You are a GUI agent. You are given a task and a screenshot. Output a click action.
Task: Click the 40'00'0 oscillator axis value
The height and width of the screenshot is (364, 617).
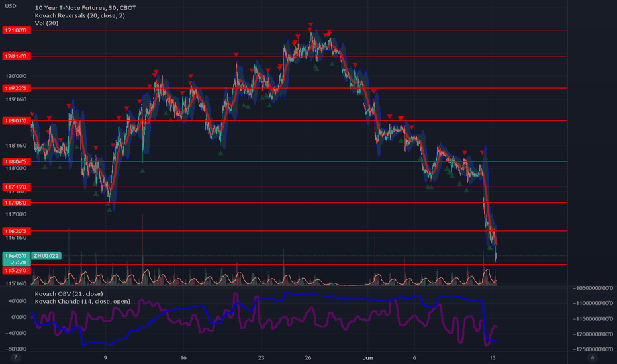pos(19,301)
